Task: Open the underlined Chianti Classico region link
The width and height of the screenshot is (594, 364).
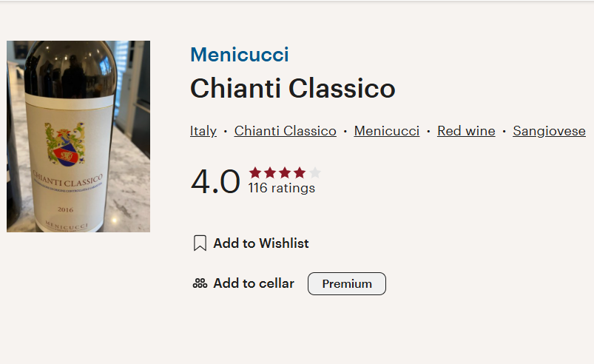Action: [285, 131]
